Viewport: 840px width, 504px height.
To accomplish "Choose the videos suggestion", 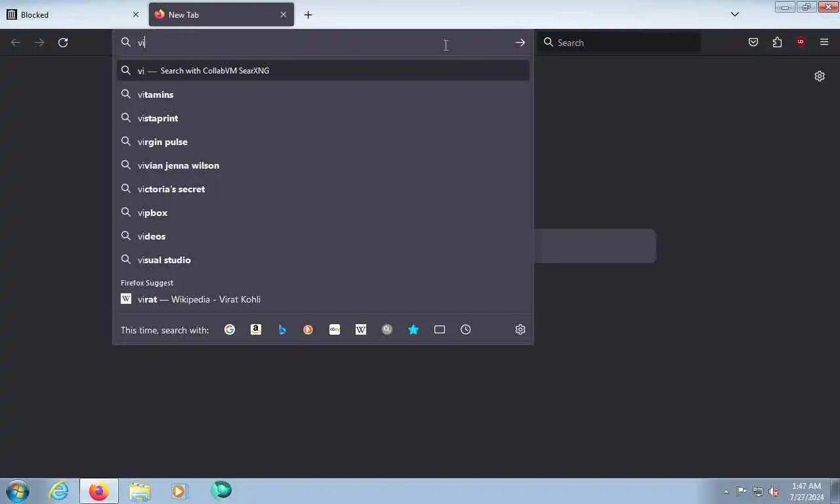I will [x=323, y=236].
